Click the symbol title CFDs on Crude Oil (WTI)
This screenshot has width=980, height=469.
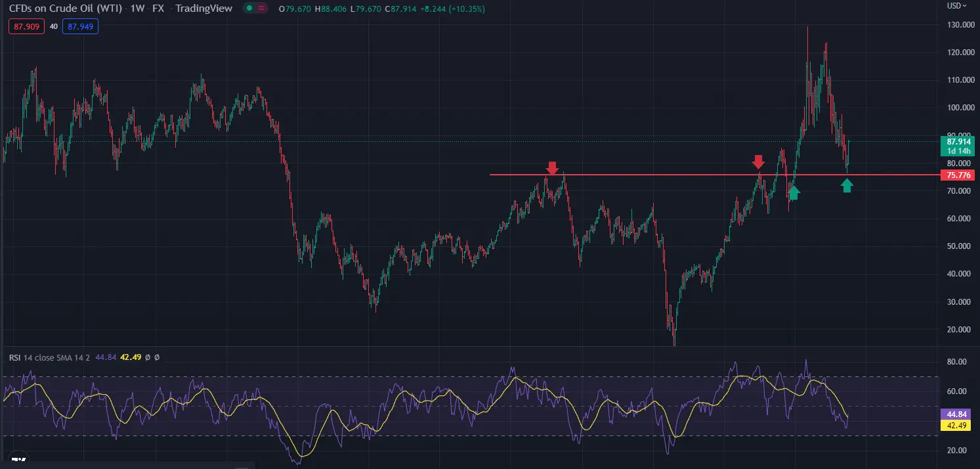[66, 9]
